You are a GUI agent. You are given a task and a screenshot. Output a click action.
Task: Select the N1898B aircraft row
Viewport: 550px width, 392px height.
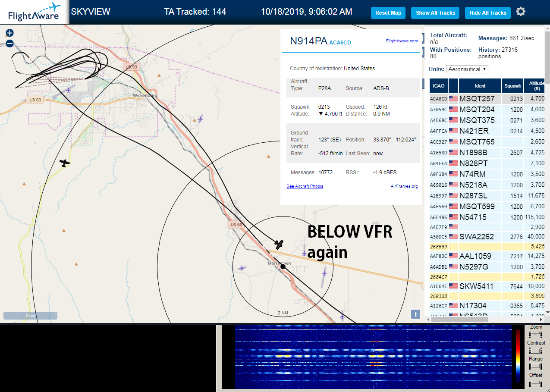point(487,153)
